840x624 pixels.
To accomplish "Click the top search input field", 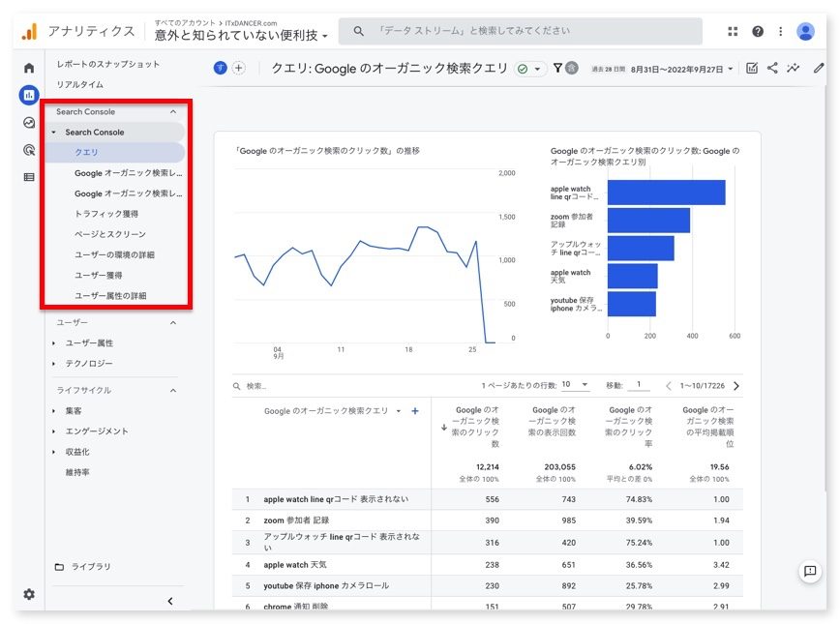I will 523,31.
